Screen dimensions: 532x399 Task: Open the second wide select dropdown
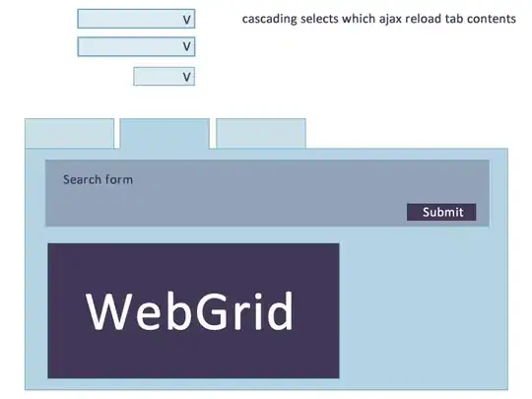[x=136, y=46]
